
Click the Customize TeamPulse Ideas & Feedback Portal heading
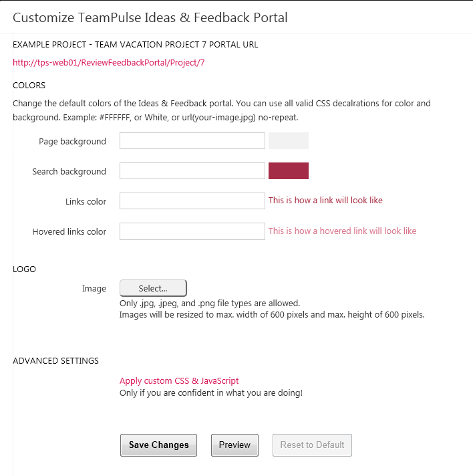tap(150, 17)
